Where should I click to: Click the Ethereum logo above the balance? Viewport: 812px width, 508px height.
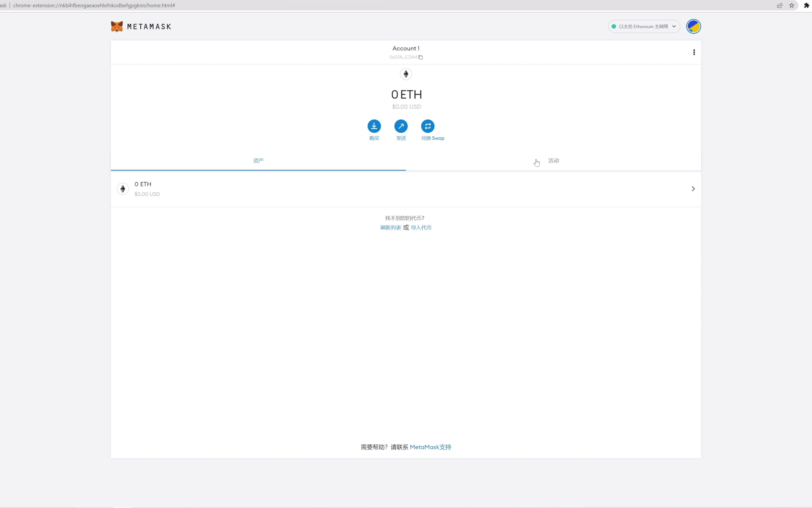coord(406,74)
